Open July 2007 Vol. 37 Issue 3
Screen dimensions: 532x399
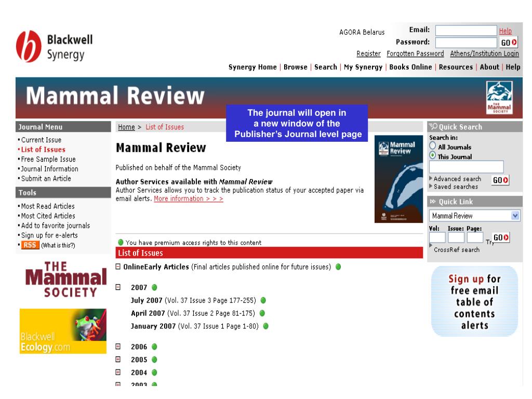coord(193,300)
